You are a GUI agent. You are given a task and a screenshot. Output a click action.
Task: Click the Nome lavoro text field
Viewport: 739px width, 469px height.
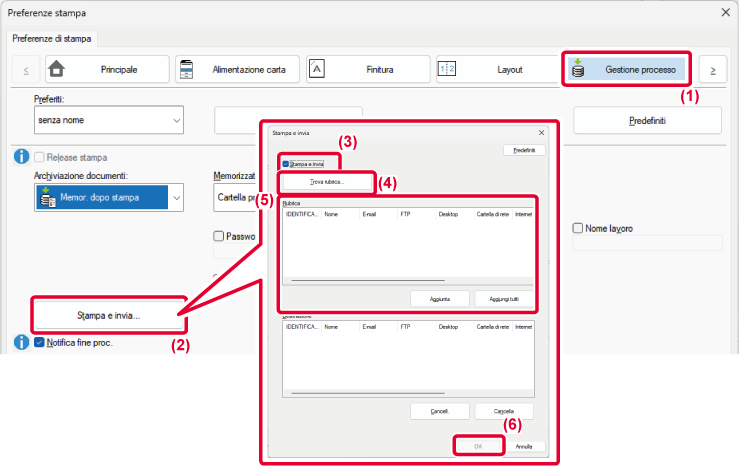point(646,243)
